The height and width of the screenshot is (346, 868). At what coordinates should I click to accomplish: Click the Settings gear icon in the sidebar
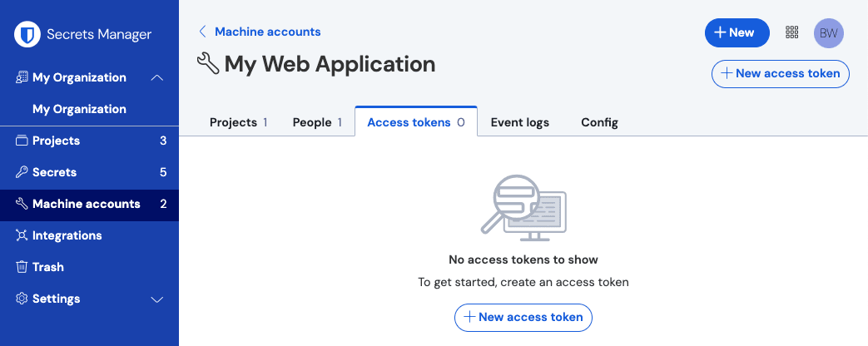point(22,299)
